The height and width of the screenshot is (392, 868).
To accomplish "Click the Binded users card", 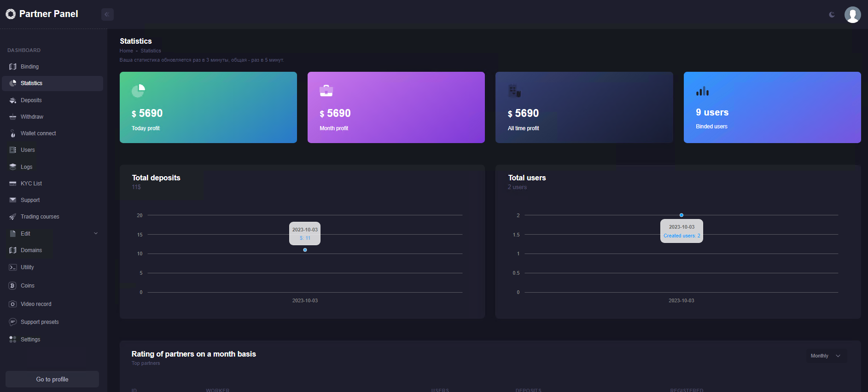I will click(x=772, y=107).
